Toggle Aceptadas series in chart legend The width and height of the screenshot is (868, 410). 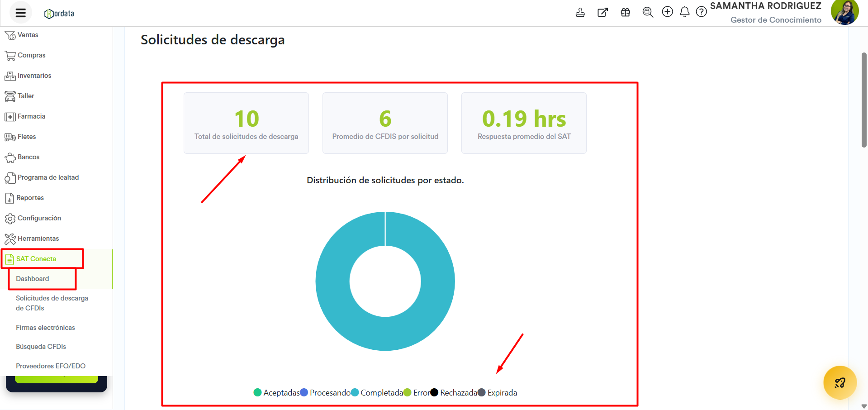[x=276, y=393]
